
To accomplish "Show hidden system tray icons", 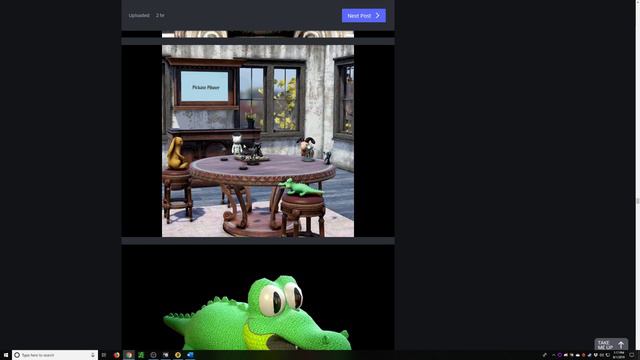I will pos(553,355).
